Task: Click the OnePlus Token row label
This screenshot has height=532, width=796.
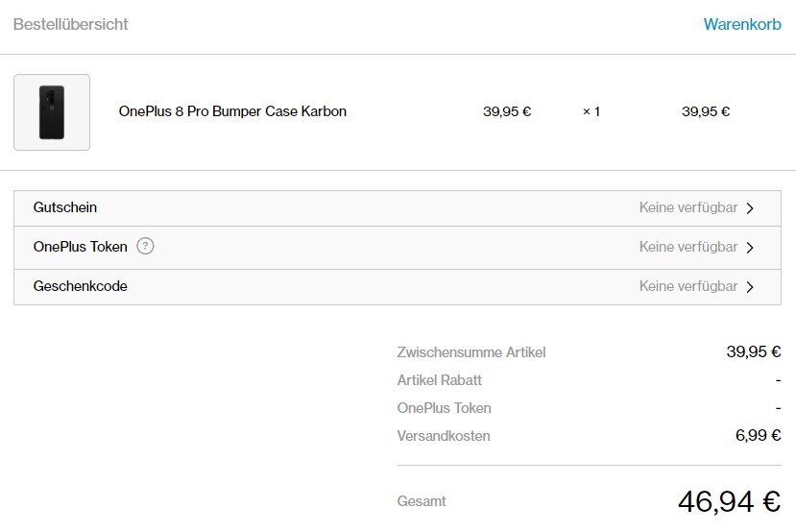Action: click(81, 247)
